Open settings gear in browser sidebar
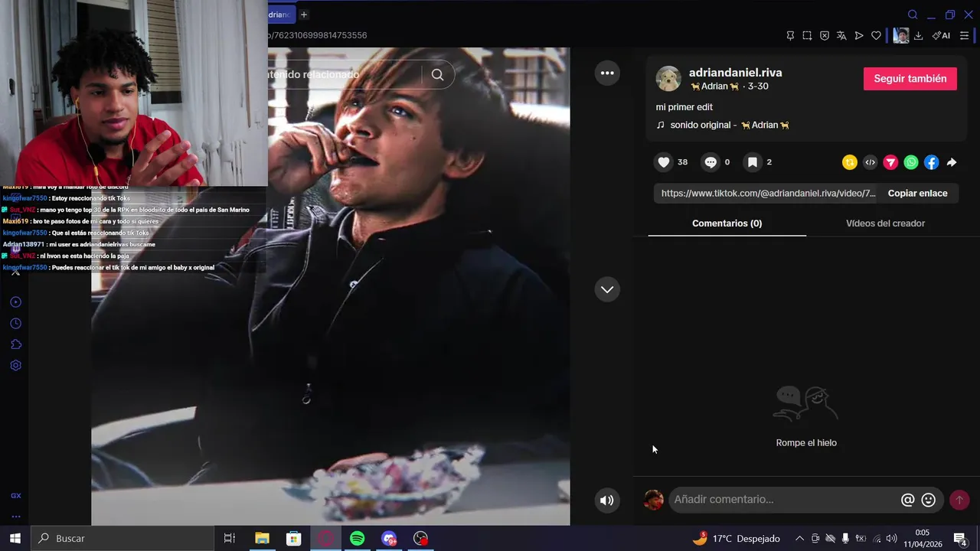980x551 pixels. tap(15, 366)
